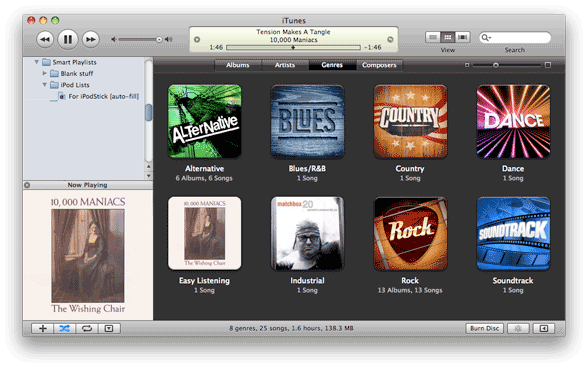The width and height of the screenshot is (588, 368).
Task: Collapse the Smart Playlists folder
Action: [37, 62]
